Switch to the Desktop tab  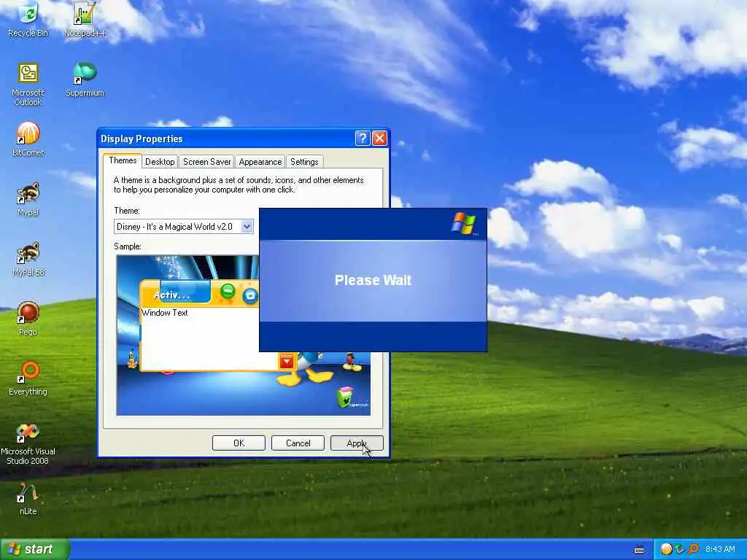click(x=160, y=162)
